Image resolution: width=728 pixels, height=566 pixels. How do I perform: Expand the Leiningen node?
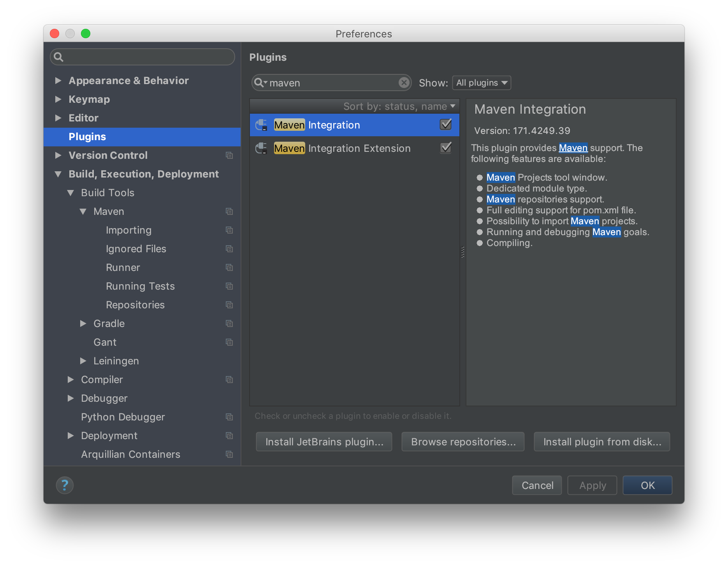(x=83, y=361)
